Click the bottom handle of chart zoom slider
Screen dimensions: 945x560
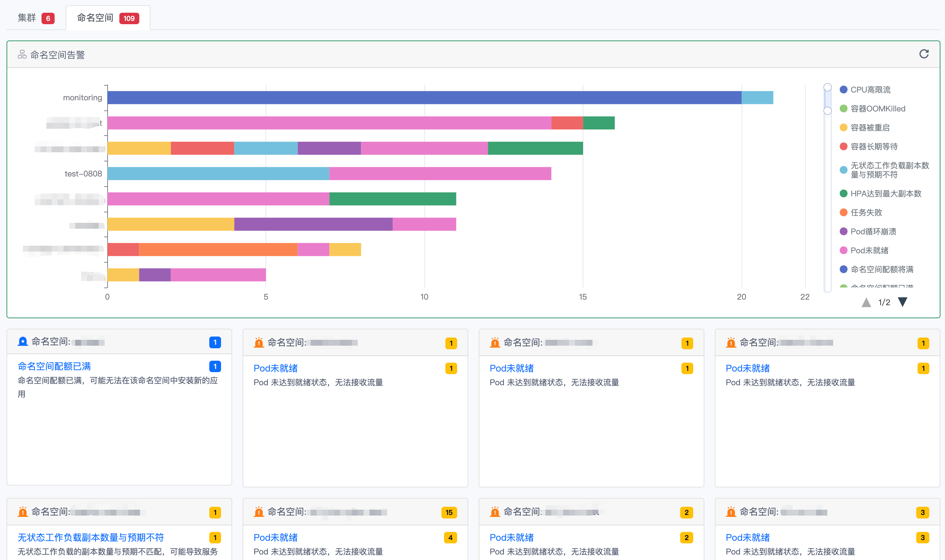click(x=827, y=110)
